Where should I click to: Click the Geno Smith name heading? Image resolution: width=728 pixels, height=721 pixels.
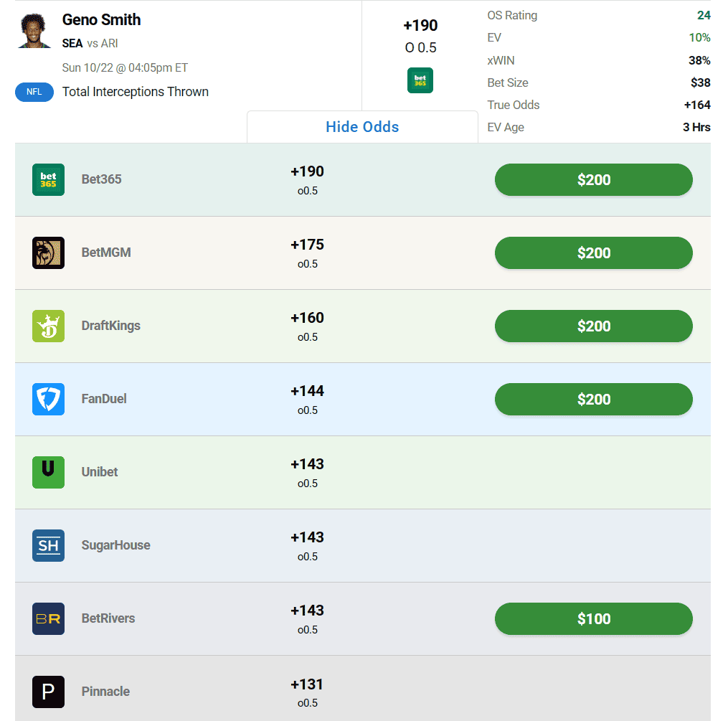101,19
